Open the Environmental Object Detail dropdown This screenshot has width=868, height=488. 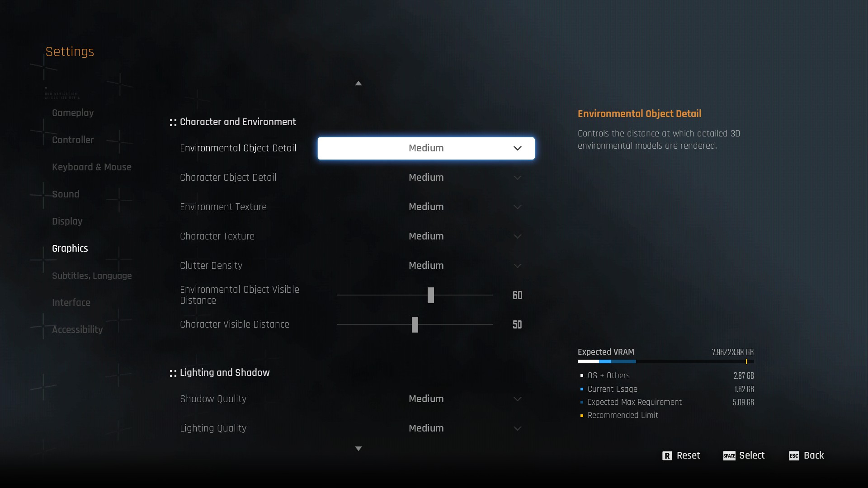tap(426, 148)
